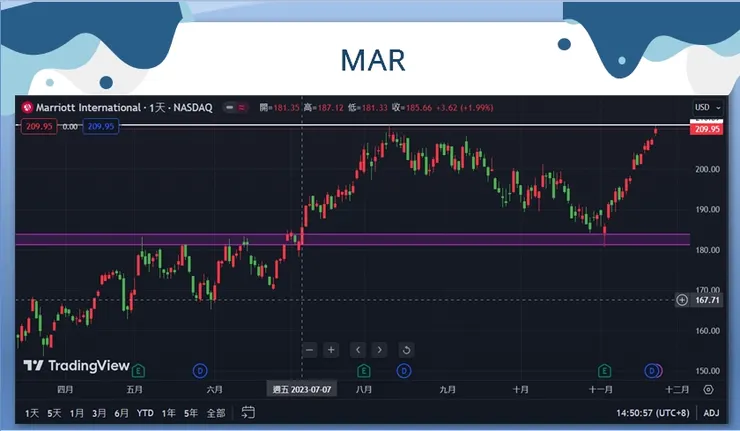Click the Marriott International symbol name
740x431 pixels.
tap(88, 108)
